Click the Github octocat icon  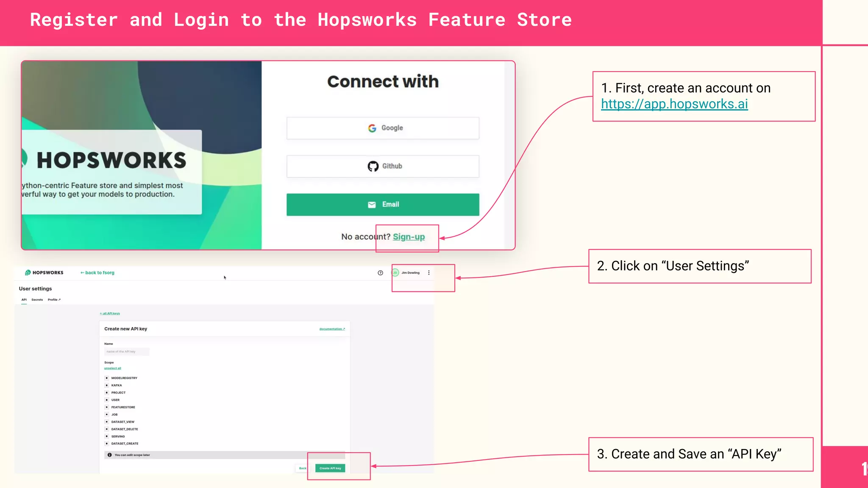[373, 166]
